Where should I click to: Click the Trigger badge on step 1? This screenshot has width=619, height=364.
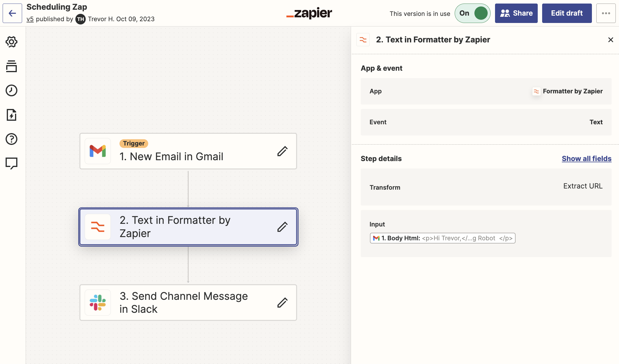coord(134,143)
